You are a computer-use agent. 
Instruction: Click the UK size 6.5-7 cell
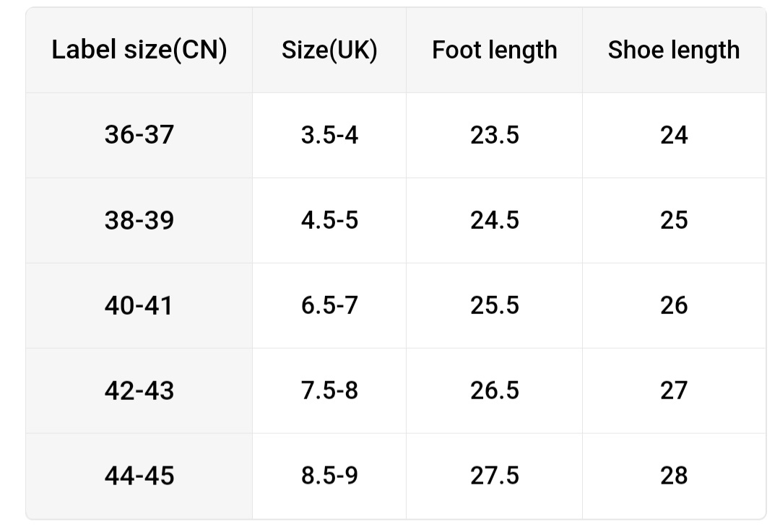pyautogui.click(x=329, y=305)
